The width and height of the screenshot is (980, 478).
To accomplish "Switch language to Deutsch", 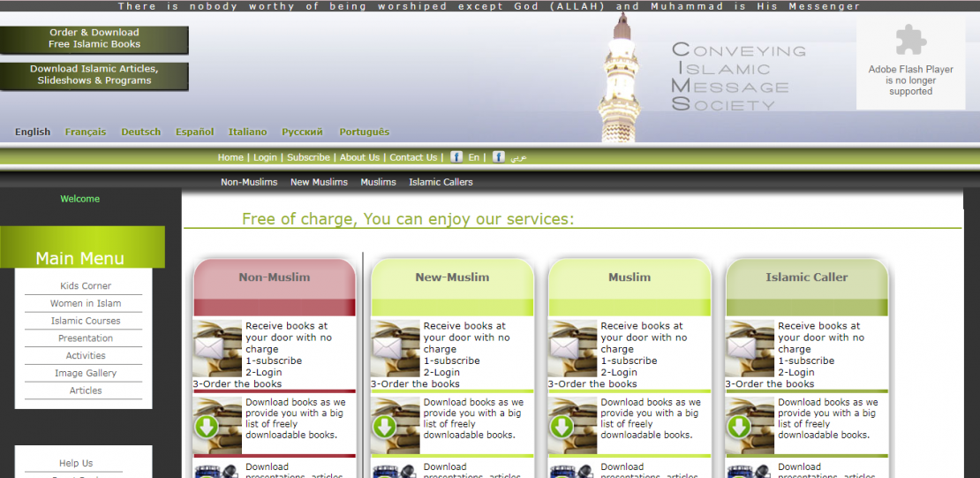I will point(141,133).
